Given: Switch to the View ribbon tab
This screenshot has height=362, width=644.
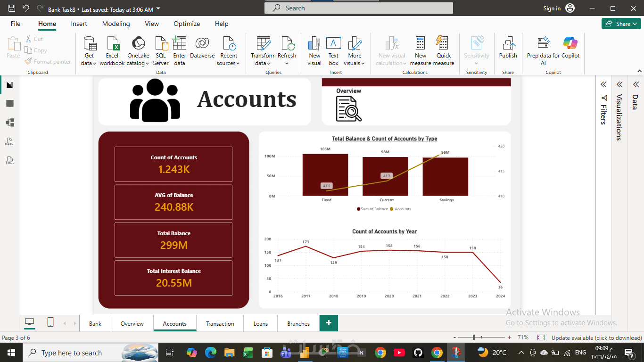Looking at the screenshot, I should [x=152, y=24].
